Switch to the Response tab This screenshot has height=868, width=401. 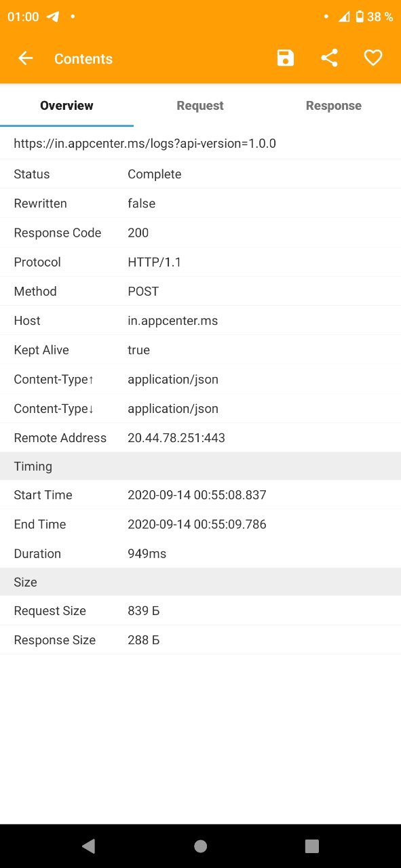(334, 106)
